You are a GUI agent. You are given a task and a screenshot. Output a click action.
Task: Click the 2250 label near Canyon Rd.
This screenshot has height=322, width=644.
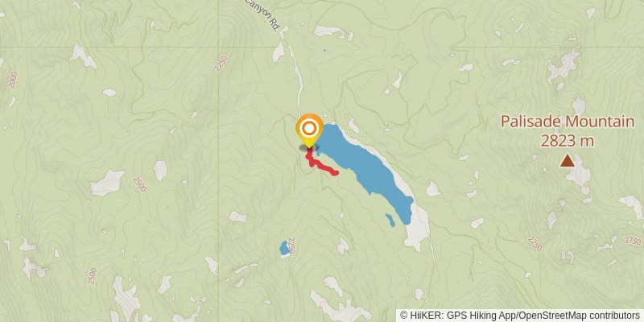pyautogui.click(x=221, y=64)
